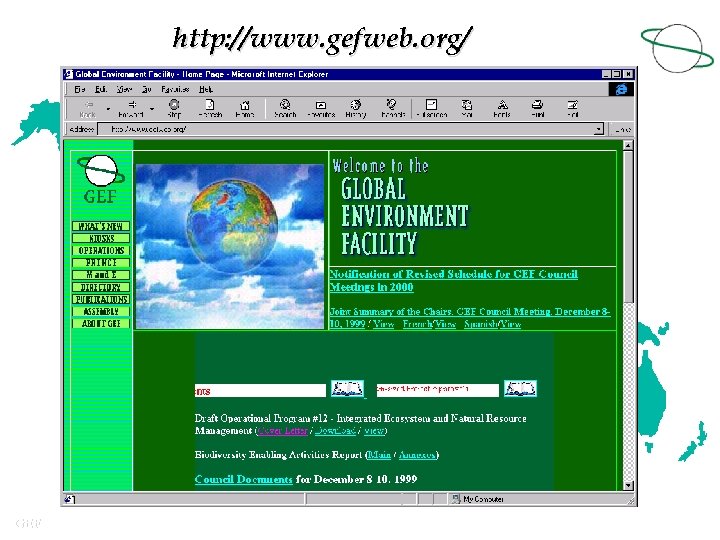Open the Cover Letter link
This screenshot has height=540, width=720.
[283, 431]
